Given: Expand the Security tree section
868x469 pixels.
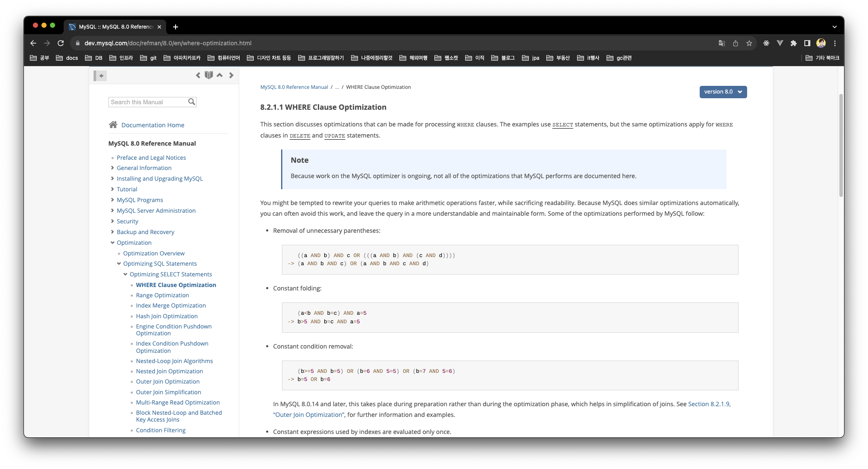Looking at the screenshot, I should tap(112, 221).
